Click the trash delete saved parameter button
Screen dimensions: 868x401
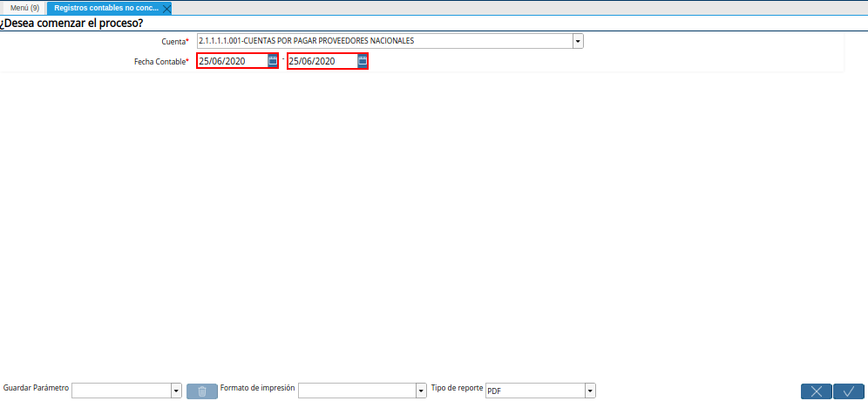point(202,391)
